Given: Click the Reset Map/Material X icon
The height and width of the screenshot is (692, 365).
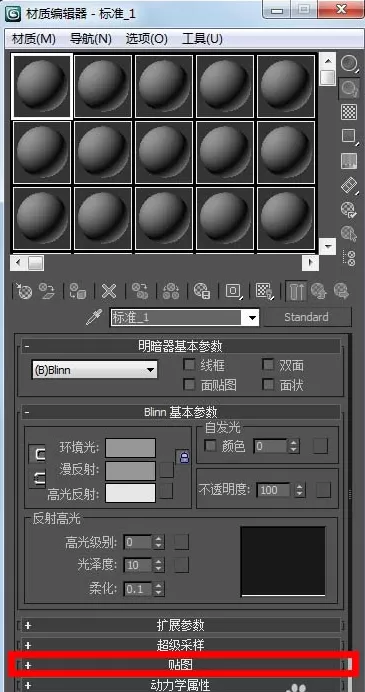Looking at the screenshot, I should pos(109,292).
